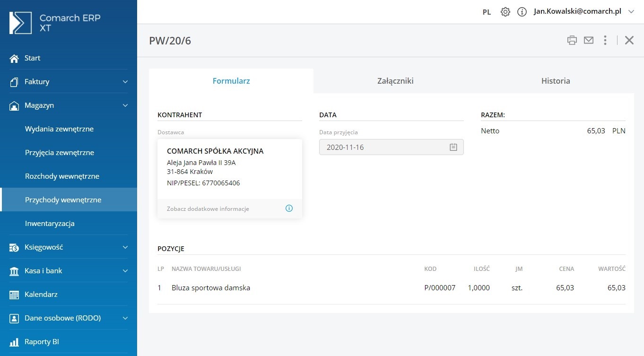The width and height of the screenshot is (644, 356).
Task: Click the calendar icon in date field
Action: tap(453, 147)
